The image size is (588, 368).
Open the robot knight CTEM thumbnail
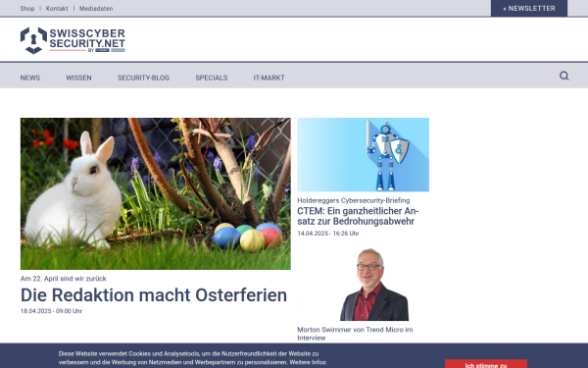pos(363,155)
